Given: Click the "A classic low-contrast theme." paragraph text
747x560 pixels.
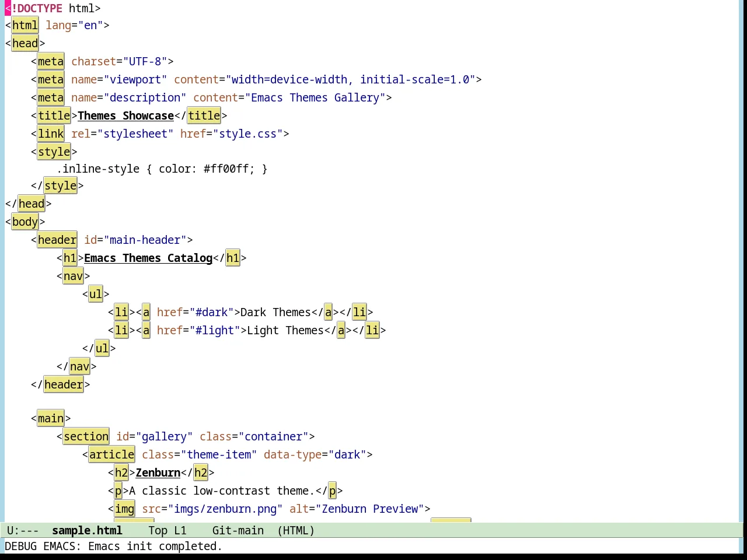Looking at the screenshot, I should click(x=222, y=491).
